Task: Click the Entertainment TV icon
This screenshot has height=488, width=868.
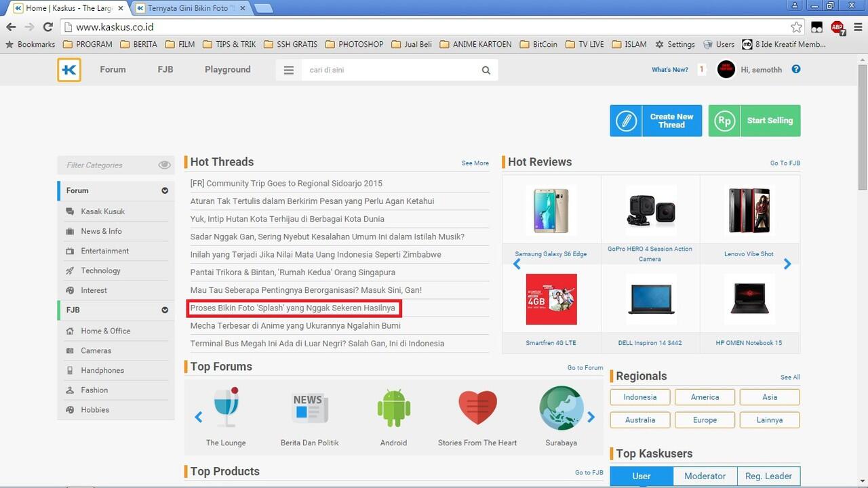Action: tap(70, 251)
